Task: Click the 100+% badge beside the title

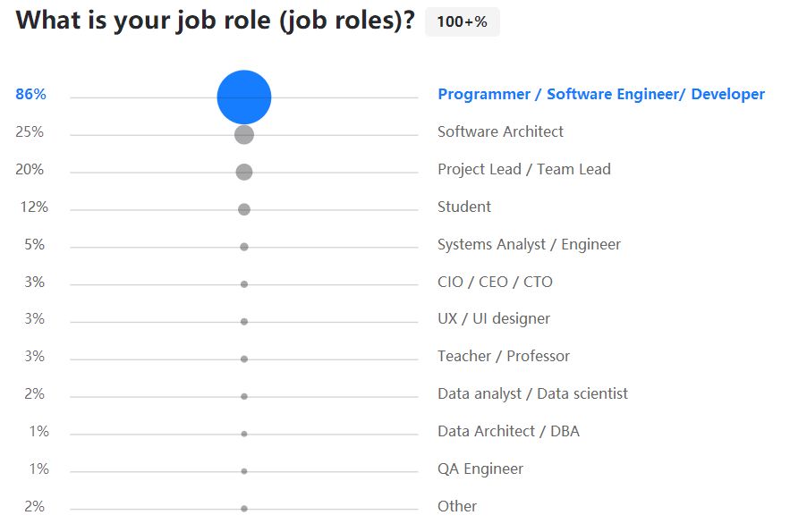Action: (x=463, y=21)
